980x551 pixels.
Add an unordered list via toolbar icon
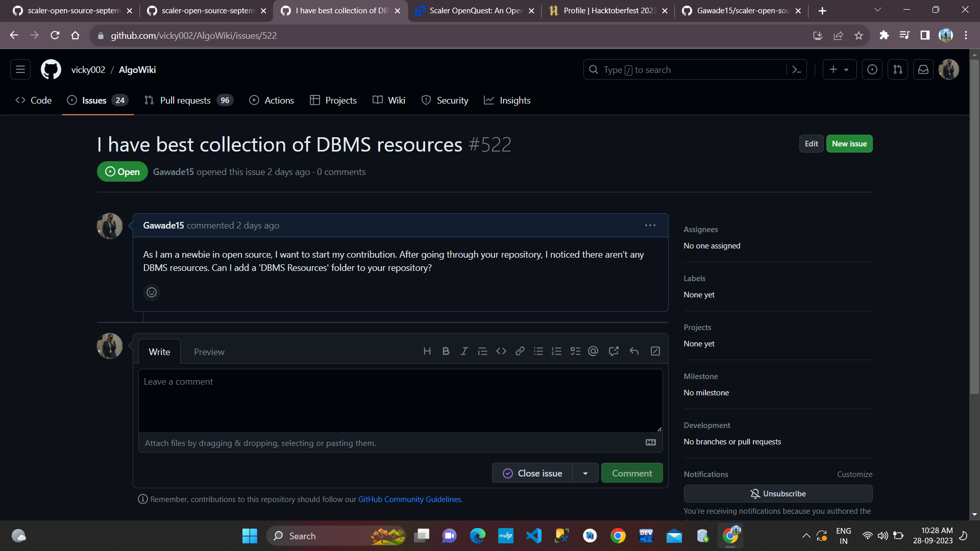click(538, 351)
